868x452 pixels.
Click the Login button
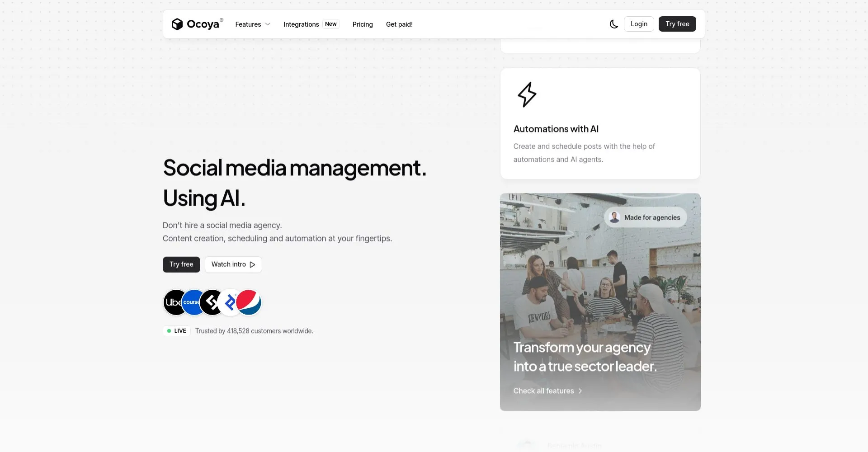(x=639, y=24)
